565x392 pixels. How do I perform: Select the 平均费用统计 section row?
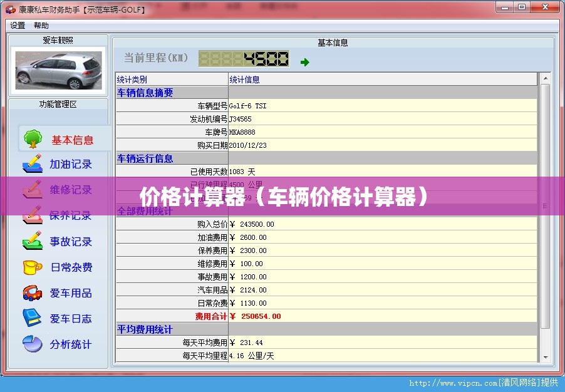pos(326,329)
